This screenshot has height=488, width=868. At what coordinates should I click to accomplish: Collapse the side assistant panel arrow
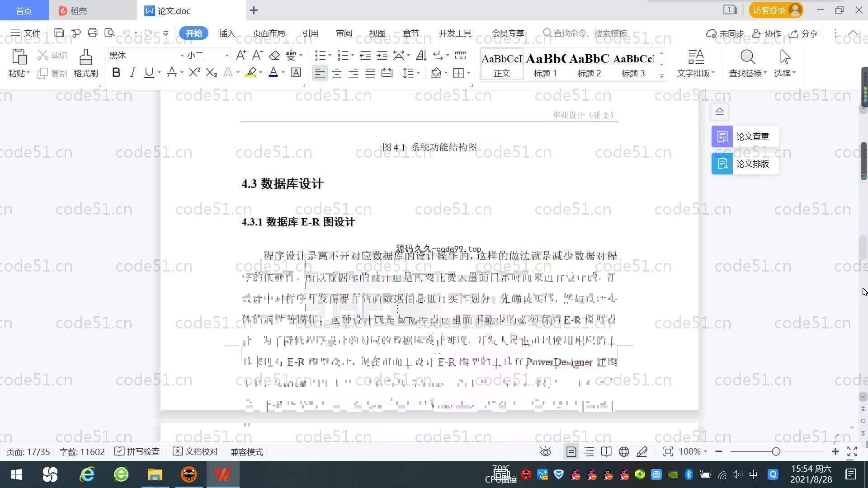pos(720,111)
